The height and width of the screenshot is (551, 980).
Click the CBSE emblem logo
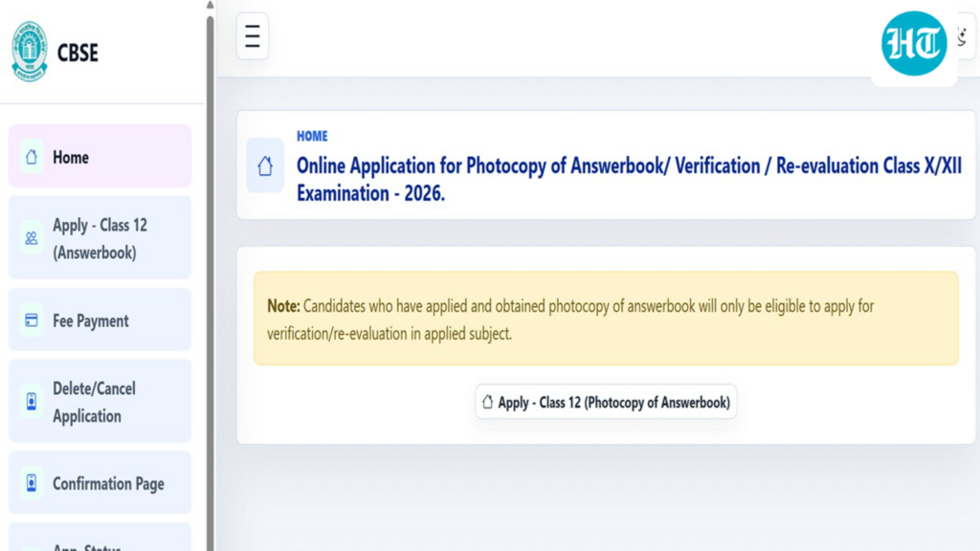click(30, 52)
